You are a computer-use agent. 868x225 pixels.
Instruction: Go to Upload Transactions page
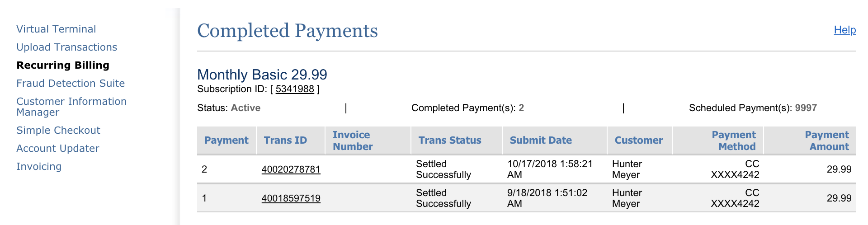[66, 47]
